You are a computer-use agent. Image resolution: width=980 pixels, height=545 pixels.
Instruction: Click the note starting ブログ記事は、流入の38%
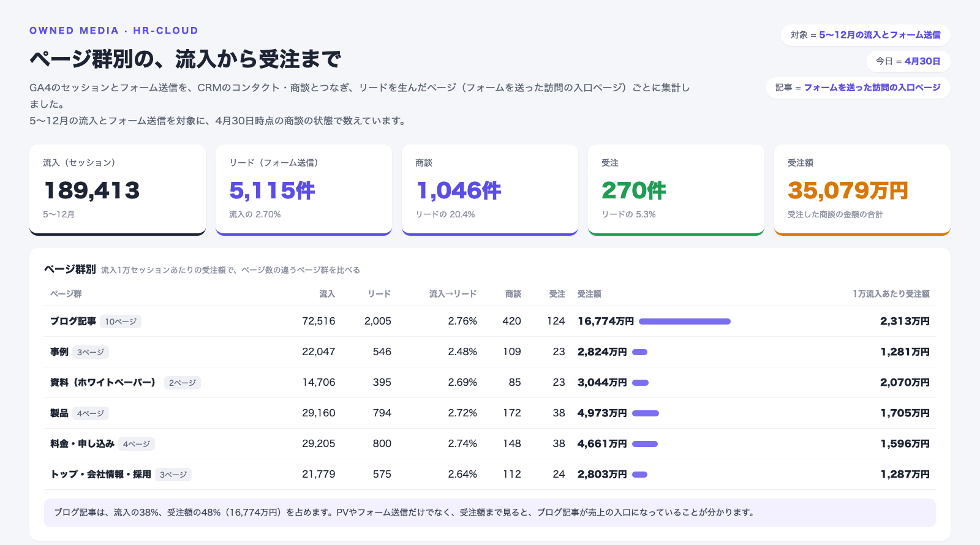click(x=490, y=513)
